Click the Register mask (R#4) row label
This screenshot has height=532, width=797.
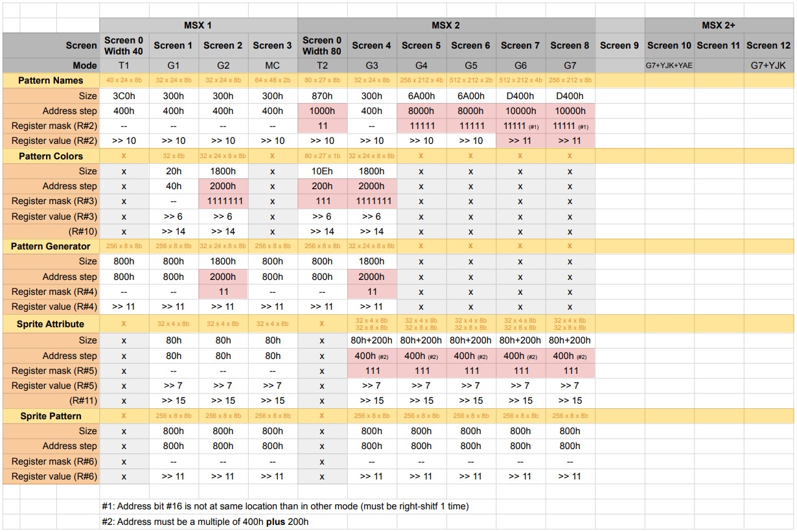(51, 292)
